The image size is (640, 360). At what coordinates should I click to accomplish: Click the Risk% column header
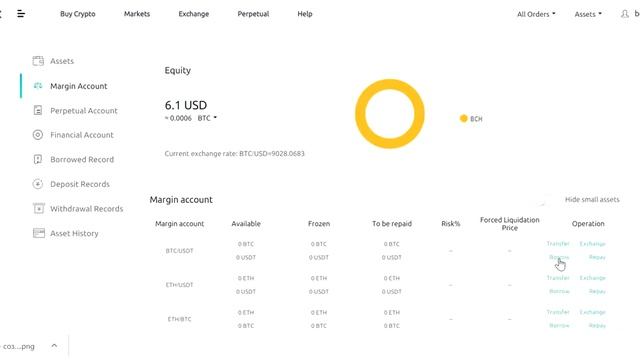coord(451,224)
